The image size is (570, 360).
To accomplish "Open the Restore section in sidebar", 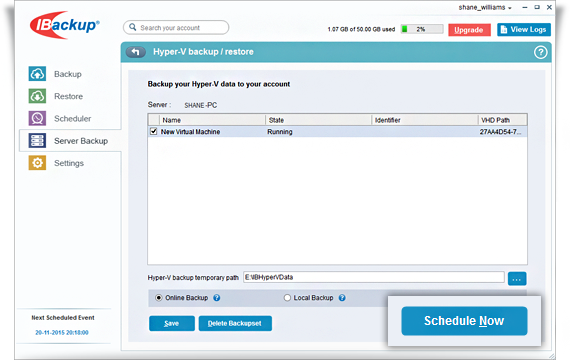I will pos(68,96).
